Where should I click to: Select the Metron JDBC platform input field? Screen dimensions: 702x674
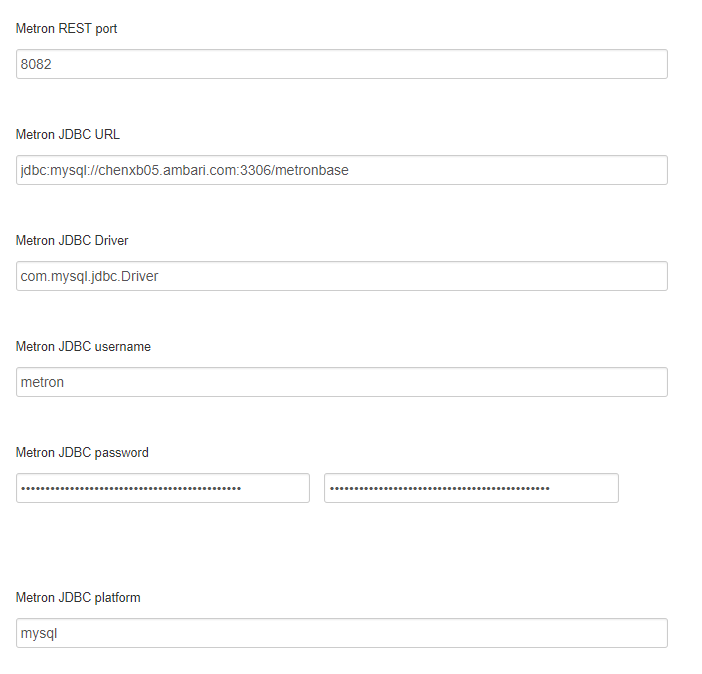(x=400, y=633)
